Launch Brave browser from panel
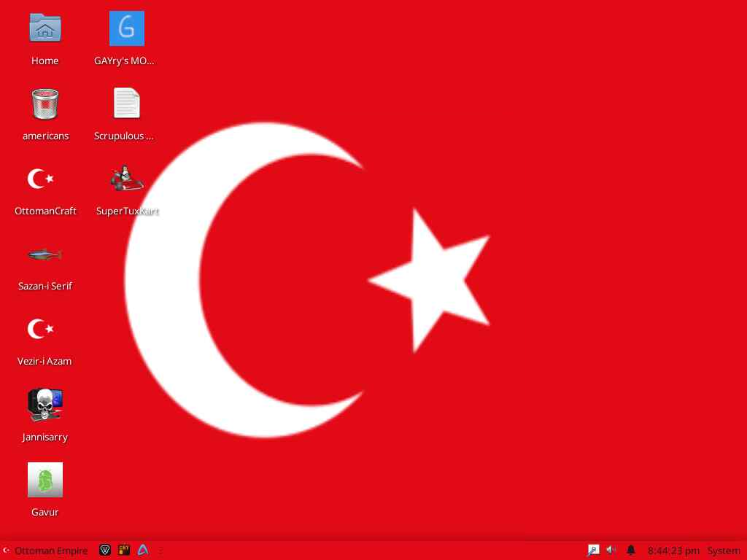 point(105,550)
